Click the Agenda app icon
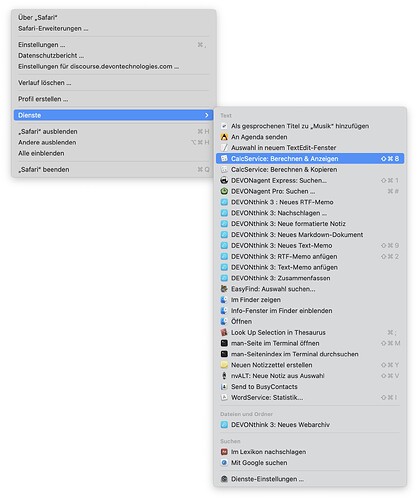This screenshot has height=500, width=417. [224, 137]
